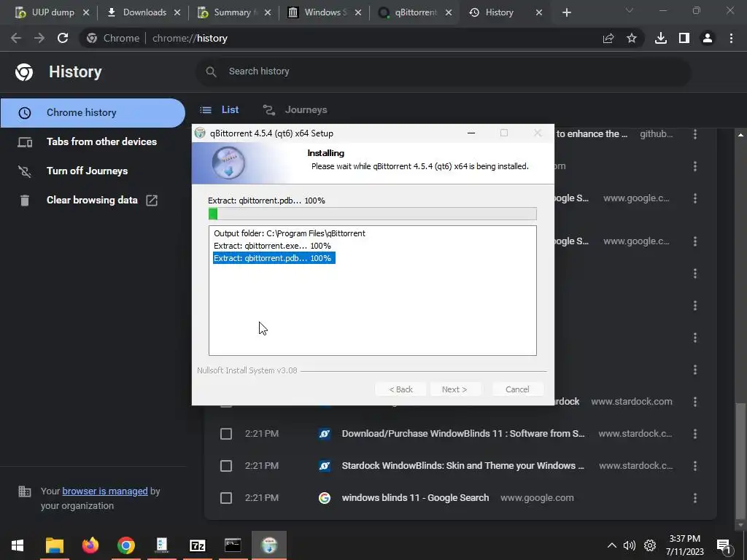This screenshot has width=747, height=560.
Task: Open Tabs from other devices
Action: (93, 142)
